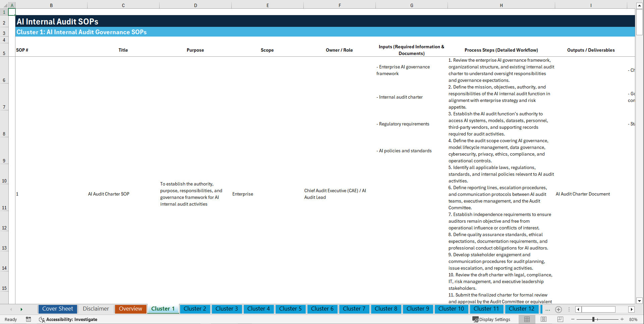
Task: Select column G header
Action: tap(412, 5)
